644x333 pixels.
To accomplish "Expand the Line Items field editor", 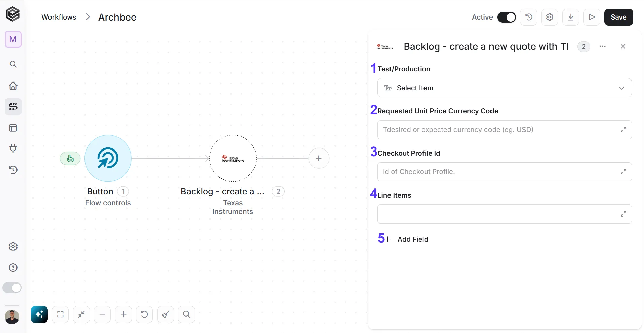I will pyautogui.click(x=623, y=214).
